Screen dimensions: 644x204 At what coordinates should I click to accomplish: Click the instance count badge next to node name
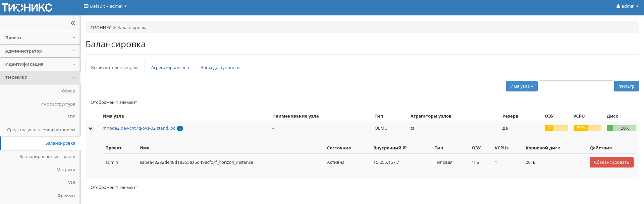pos(180,129)
